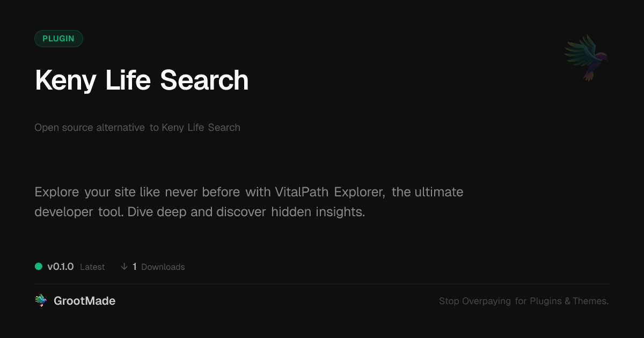The image size is (644, 338).
Task: Click the horizontal divider line above the footer
Action: pyautogui.click(x=322, y=284)
